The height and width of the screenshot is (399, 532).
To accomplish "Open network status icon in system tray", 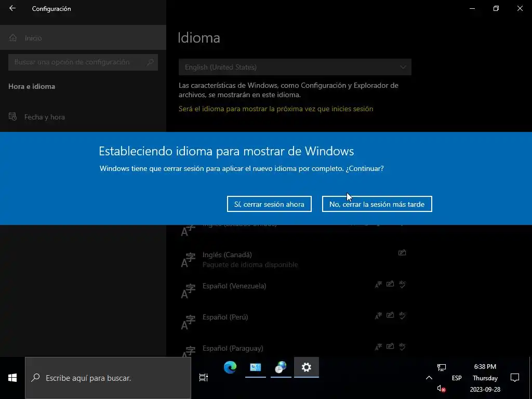I will point(442,367).
